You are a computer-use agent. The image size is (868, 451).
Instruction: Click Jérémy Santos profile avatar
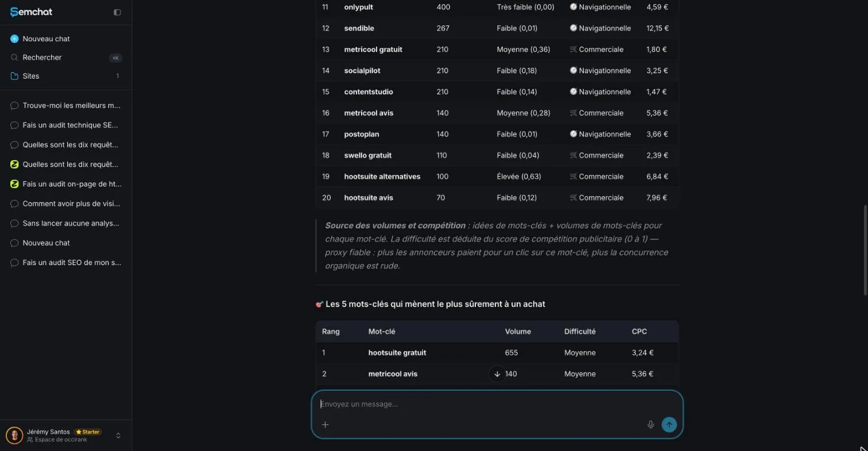pyautogui.click(x=14, y=436)
